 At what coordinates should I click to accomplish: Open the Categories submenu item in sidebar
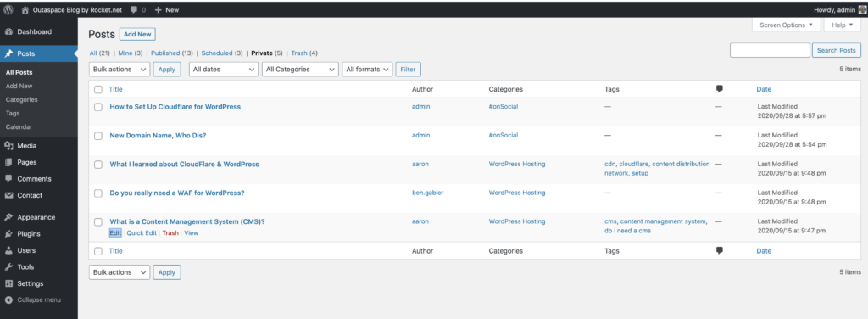pos(21,100)
